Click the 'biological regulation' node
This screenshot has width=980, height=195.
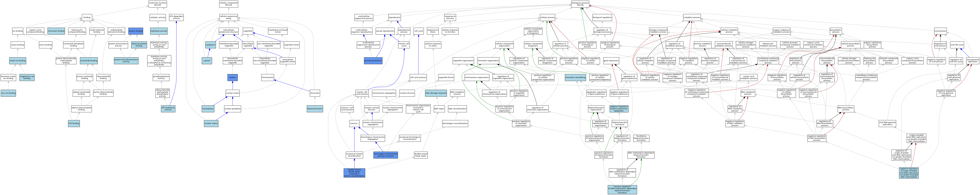pyautogui.click(x=602, y=17)
